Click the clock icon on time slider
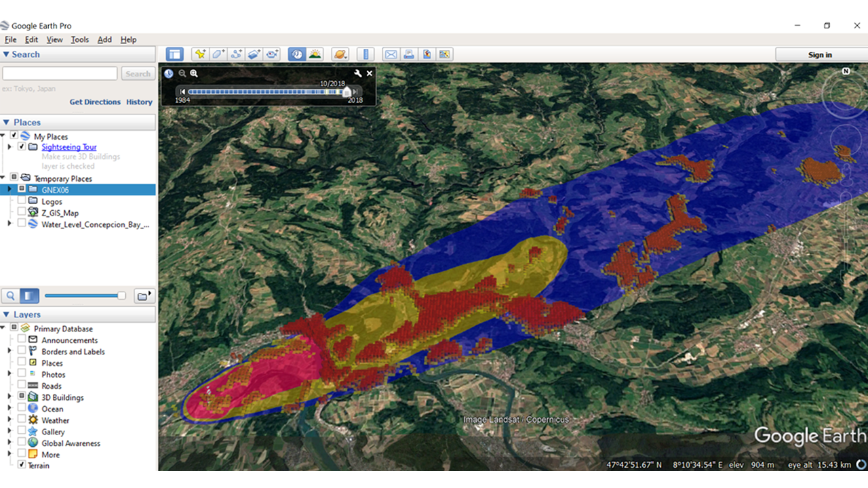Image resolution: width=868 pixels, height=488 pixels. tap(169, 73)
